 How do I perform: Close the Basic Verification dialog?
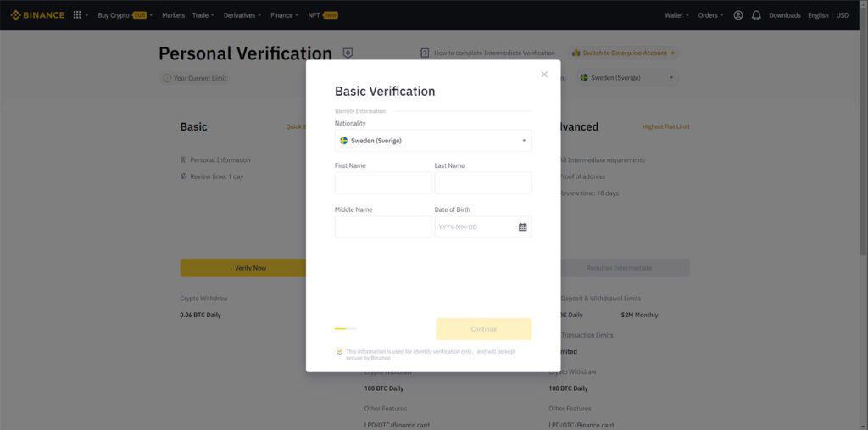click(x=544, y=75)
